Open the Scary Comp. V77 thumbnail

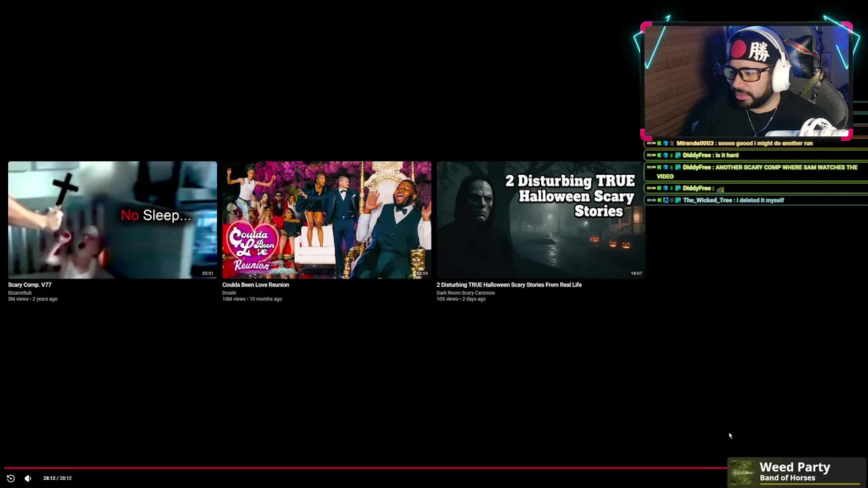click(x=113, y=220)
